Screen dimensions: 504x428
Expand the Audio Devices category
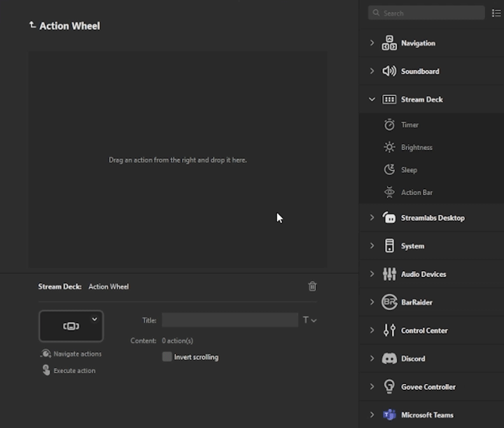coord(372,274)
